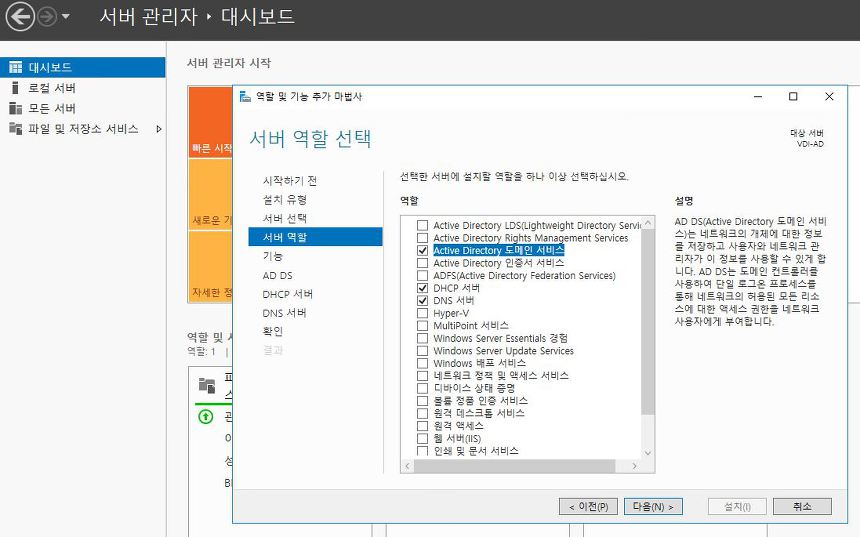
Task: Check ADFS Federation Services checkbox
Action: point(422,275)
